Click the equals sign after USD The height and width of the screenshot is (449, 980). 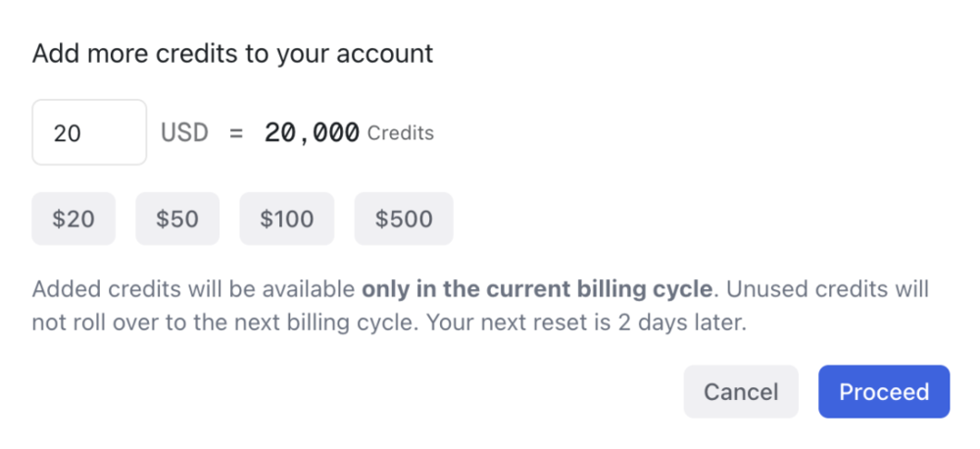tap(235, 133)
